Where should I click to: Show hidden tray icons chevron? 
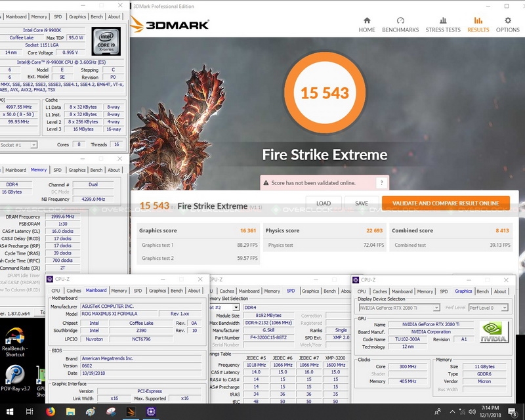pyautogui.click(x=452, y=411)
